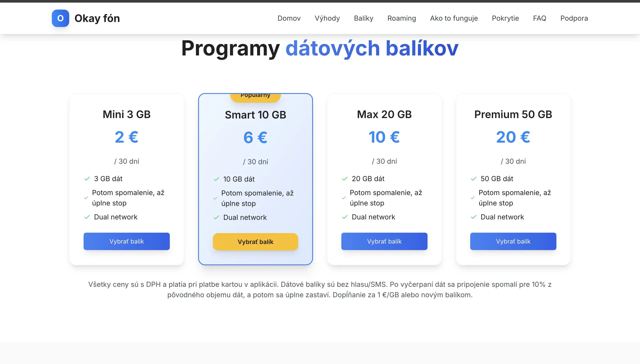This screenshot has width=640, height=364.
Task: Click the Okay fón brand name text
Action: tap(97, 18)
